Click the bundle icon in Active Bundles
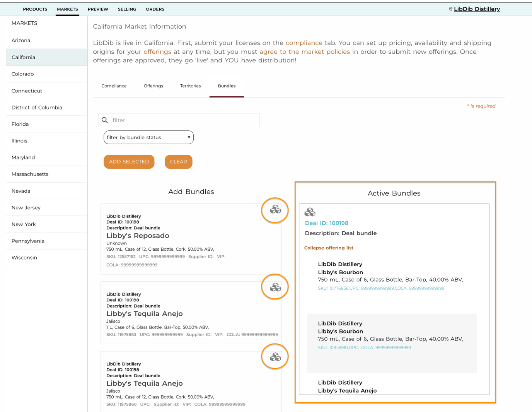532x412 pixels. click(x=310, y=212)
